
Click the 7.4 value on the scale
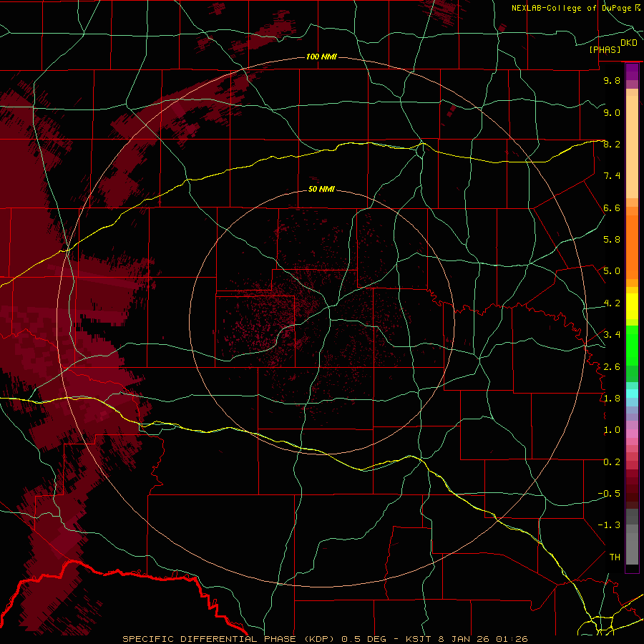612,176
